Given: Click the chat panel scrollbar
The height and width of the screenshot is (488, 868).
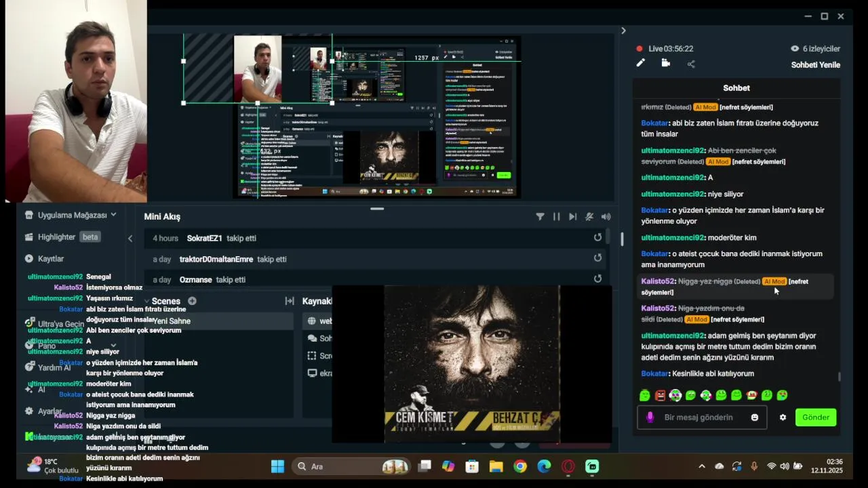Looking at the screenshot, I should click(x=840, y=377).
